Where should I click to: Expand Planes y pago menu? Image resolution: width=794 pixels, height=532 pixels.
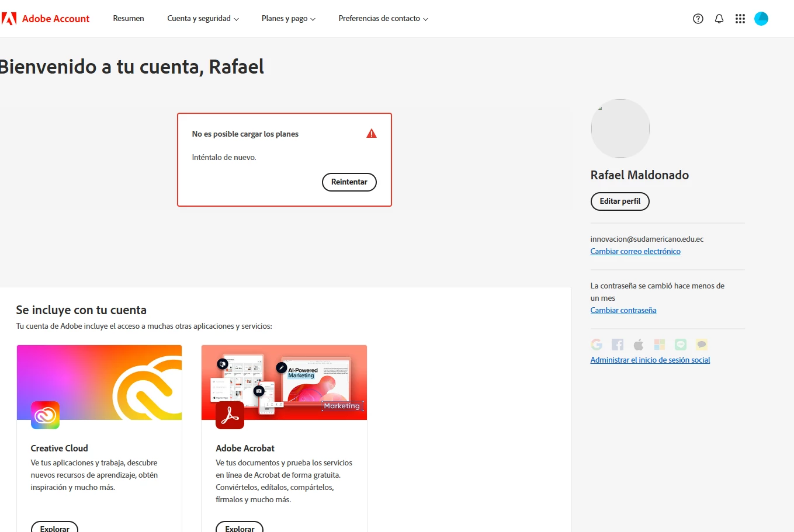point(289,19)
